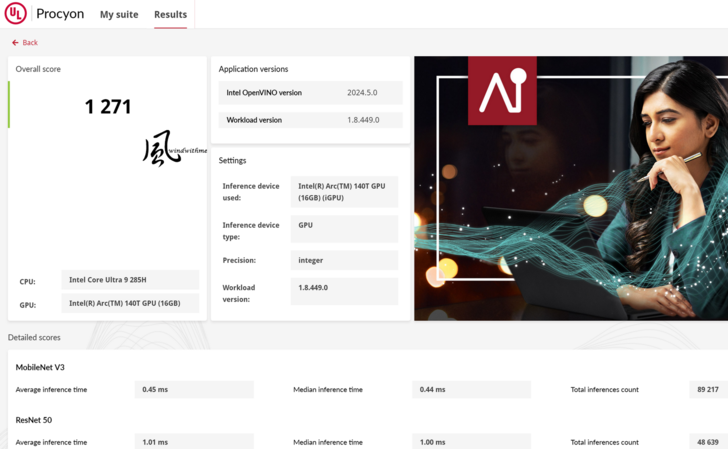
Task: Click the Procyon application title
Action: [x=60, y=15]
